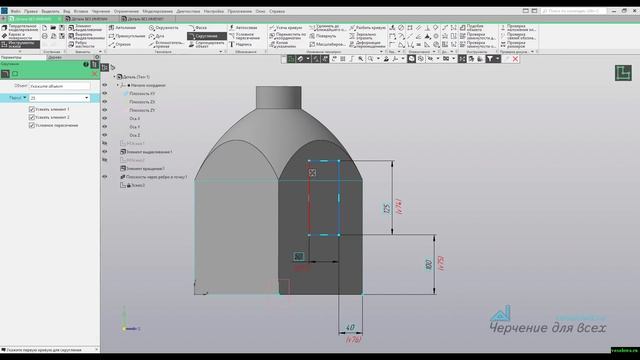Image resolution: width=640 pixels, height=360 pixels.
Task: Click the Save diskette icon
Action: (x=62, y=28)
